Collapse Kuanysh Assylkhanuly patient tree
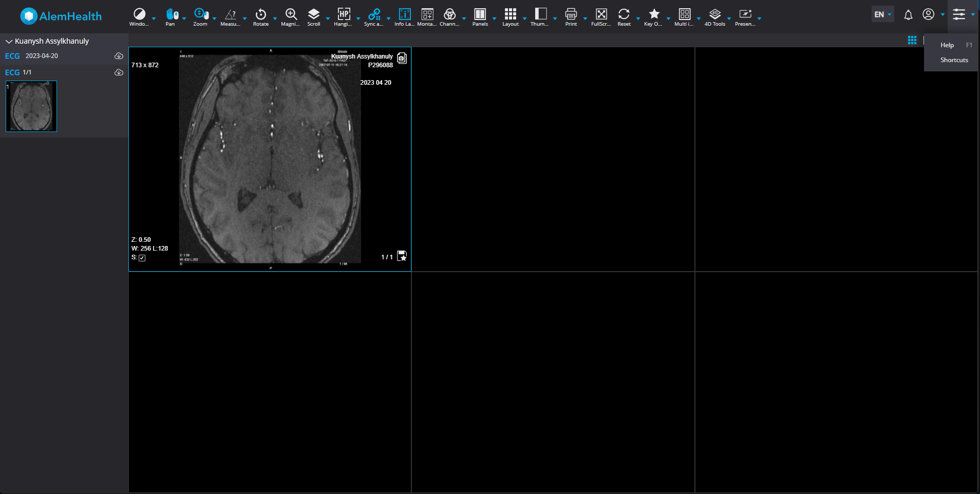 click(x=9, y=41)
